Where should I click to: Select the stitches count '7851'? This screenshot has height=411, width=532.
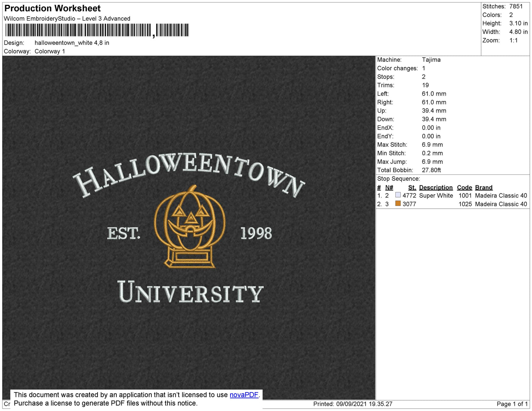pos(516,6)
